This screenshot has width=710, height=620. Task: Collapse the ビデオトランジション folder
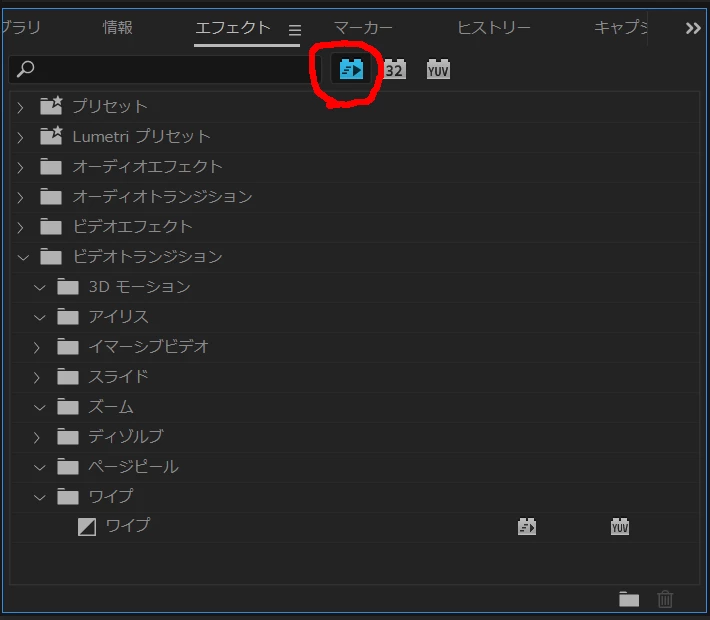coord(23,258)
